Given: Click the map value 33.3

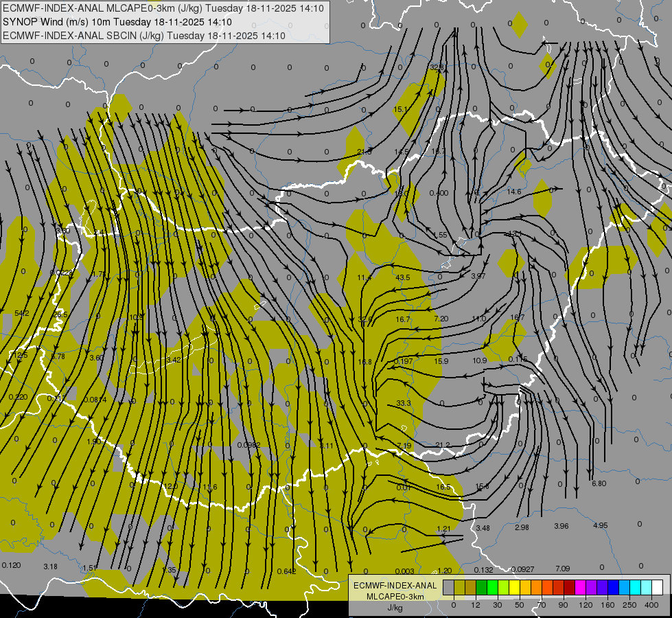Looking at the screenshot, I should tap(404, 403).
